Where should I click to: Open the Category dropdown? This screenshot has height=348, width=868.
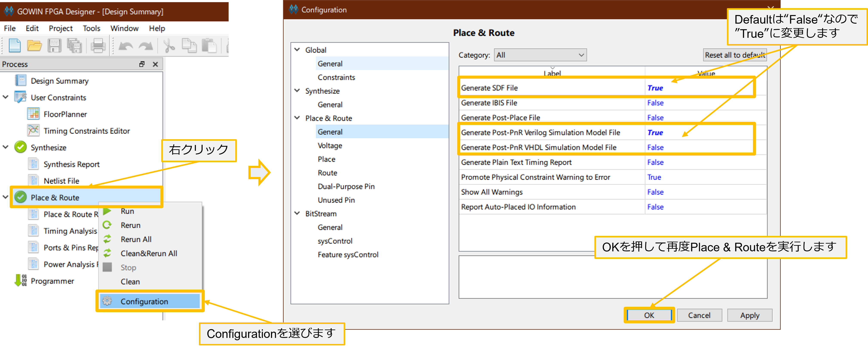pos(540,55)
